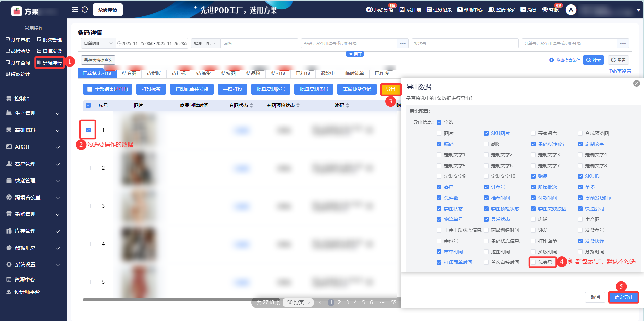Screen dimensions: 644x321
Task: Click the 一键打包 button
Action: pos(232,89)
